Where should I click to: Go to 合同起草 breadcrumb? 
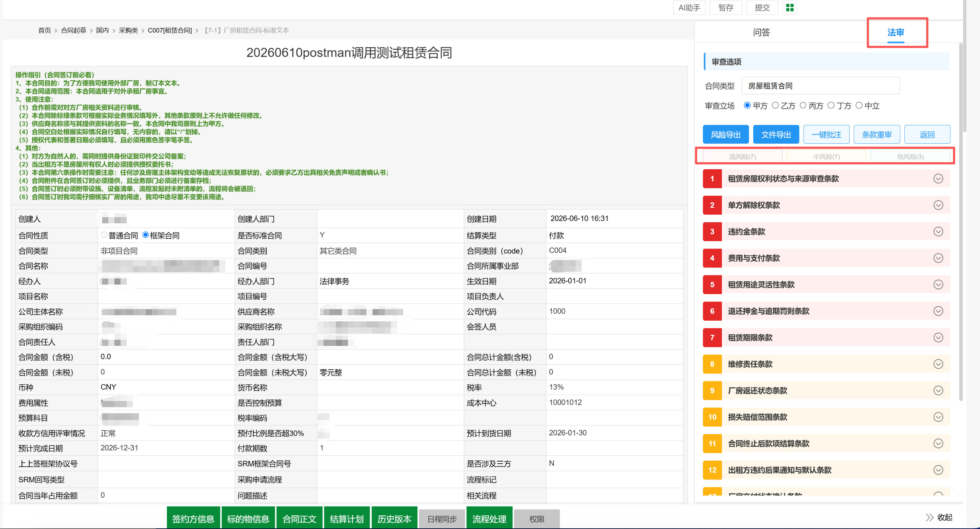[x=74, y=30]
